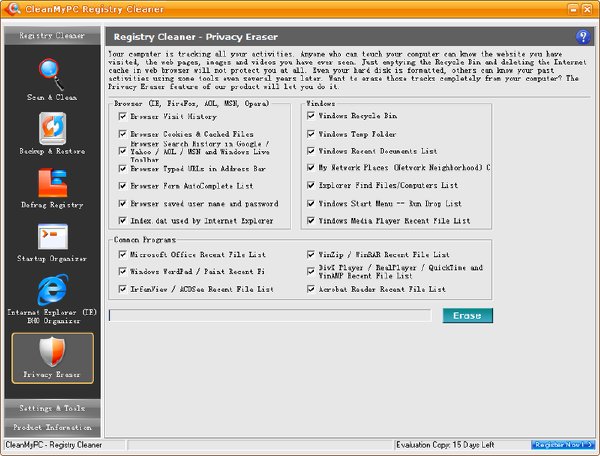
Task: Uncheck Microsoft Office Recent File List
Action: tap(122, 254)
